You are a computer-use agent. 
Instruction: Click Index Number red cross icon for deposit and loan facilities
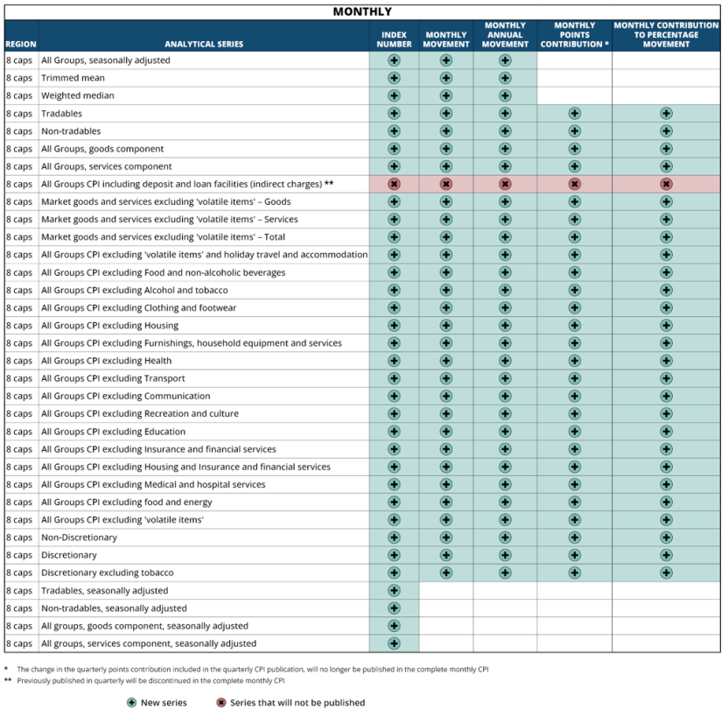[x=394, y=184]
